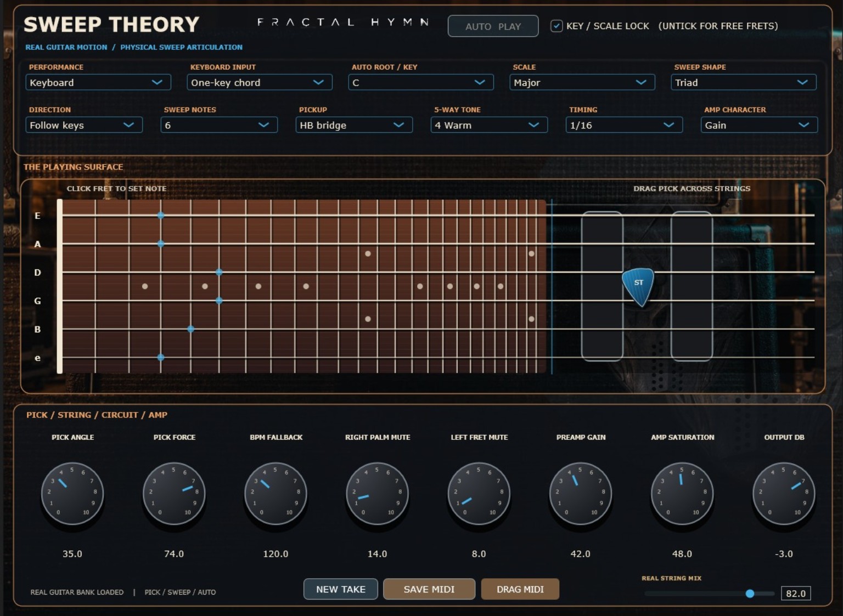843x616 pixels.
Task: Click the Pick / Sweep / Auto status text
Action: tap(180, 592)
